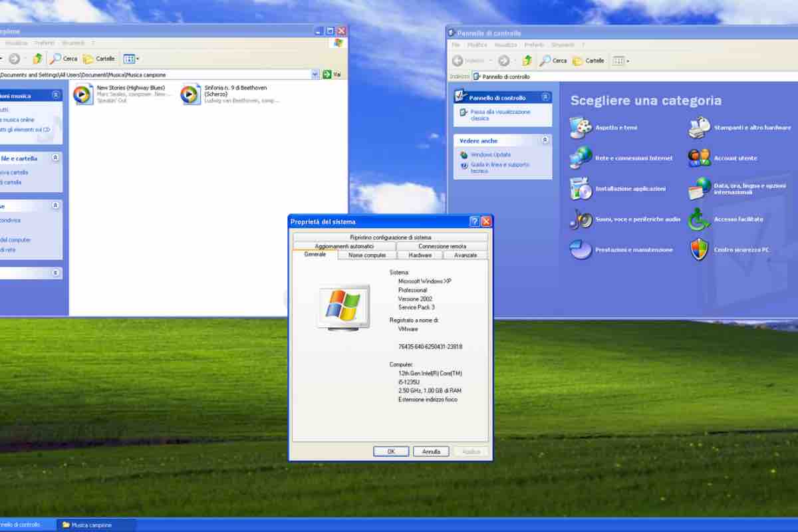Viewport: 798px width, 532px height.
Task: Click the Service Pack 3 text
Action: point(416,307)
